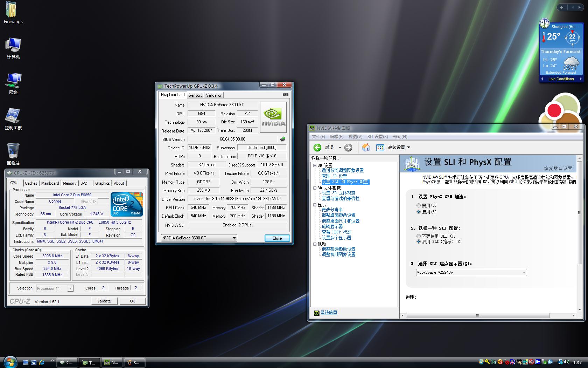
Task: Open 调整视频颜色设置 tree link
Action: pos(338,249)
